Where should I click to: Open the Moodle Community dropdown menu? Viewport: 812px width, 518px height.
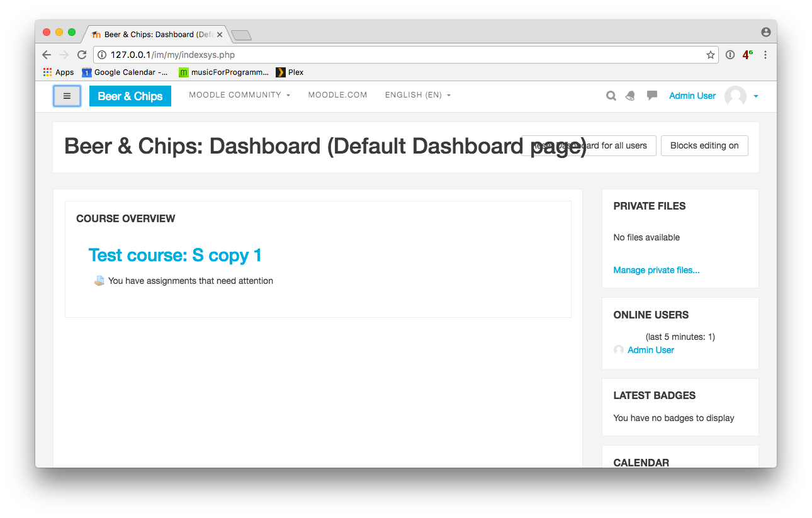(239, 95)
